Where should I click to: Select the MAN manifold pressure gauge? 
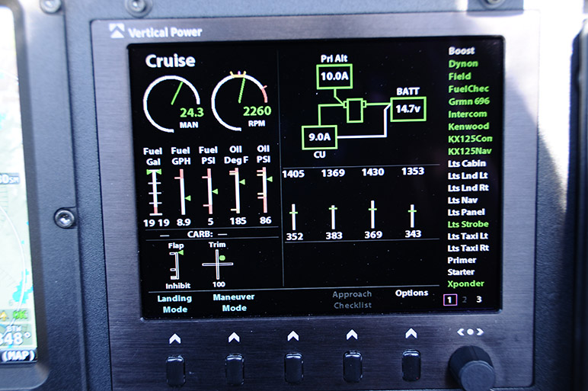click(172, 104)
